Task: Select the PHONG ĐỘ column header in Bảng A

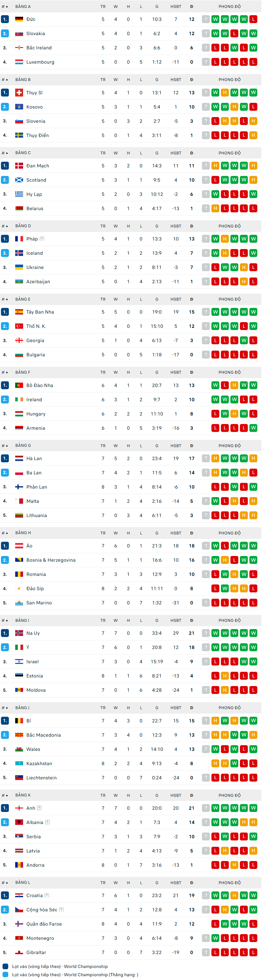Action: (x=229, y=6)
